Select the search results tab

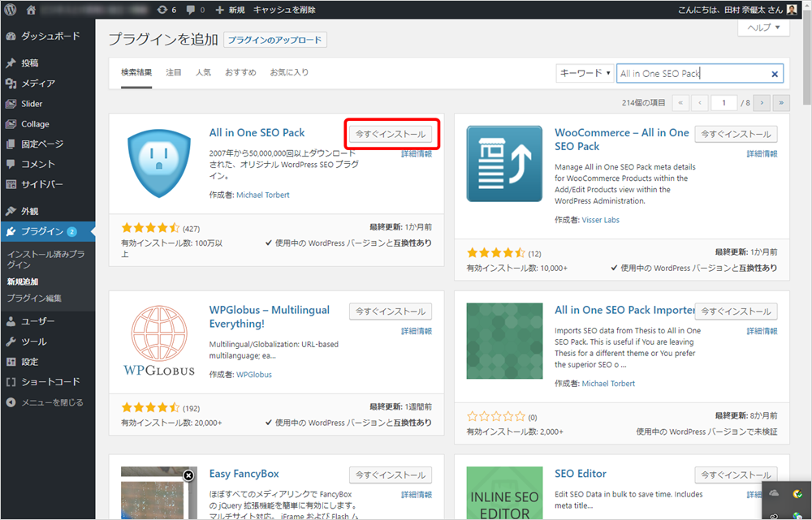coord(136,72)
